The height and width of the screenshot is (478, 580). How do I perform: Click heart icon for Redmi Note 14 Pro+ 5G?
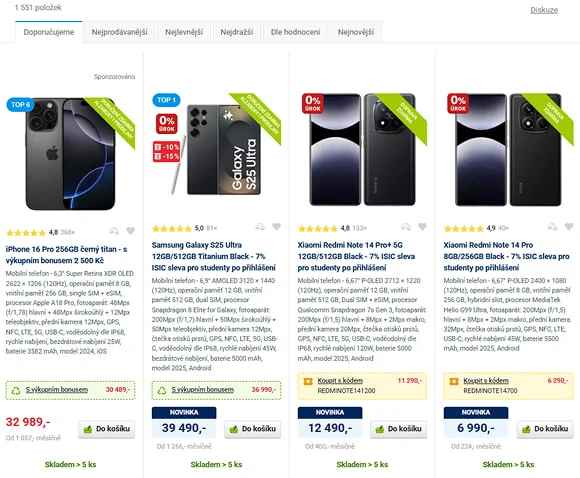422,226
